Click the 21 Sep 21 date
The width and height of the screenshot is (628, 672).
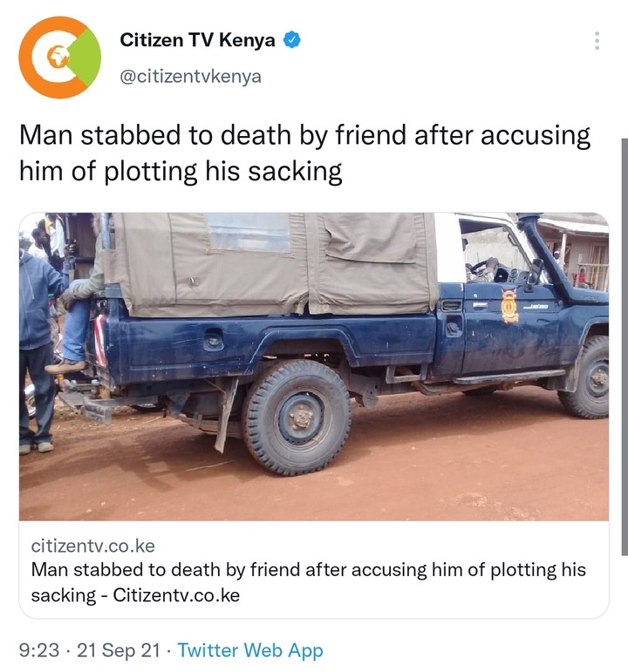(x=119, y=650)
